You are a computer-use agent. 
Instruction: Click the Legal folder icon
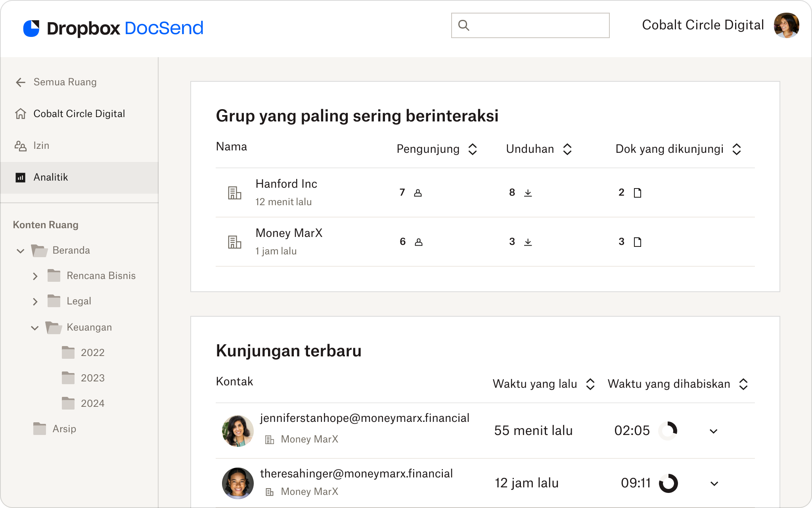coord(54,301)
